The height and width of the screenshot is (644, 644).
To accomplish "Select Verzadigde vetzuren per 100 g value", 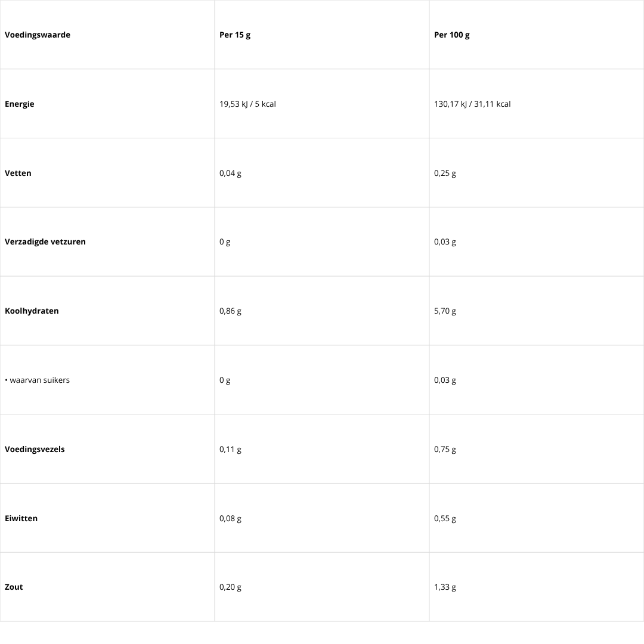I will pyautogui.click(x=445, y=241).
